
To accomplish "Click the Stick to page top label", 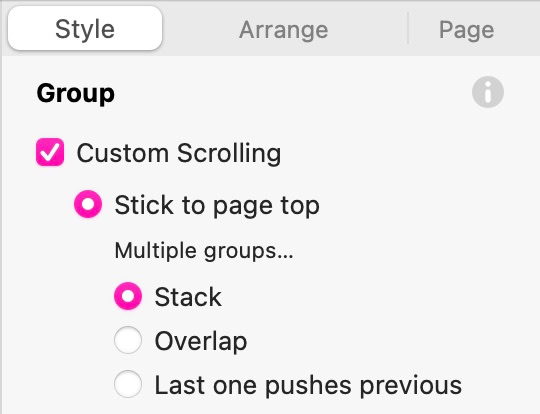I will (x=217, y=206).
